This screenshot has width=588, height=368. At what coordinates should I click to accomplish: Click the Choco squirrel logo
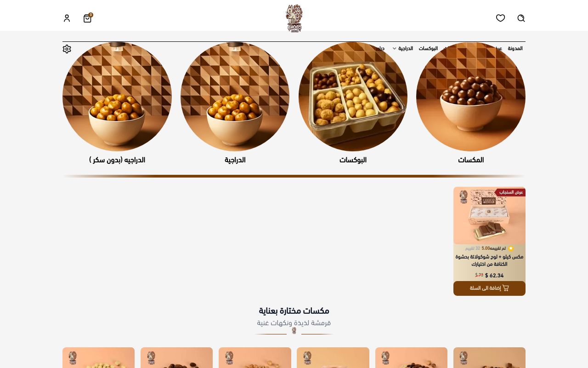[x=294, y=18]
